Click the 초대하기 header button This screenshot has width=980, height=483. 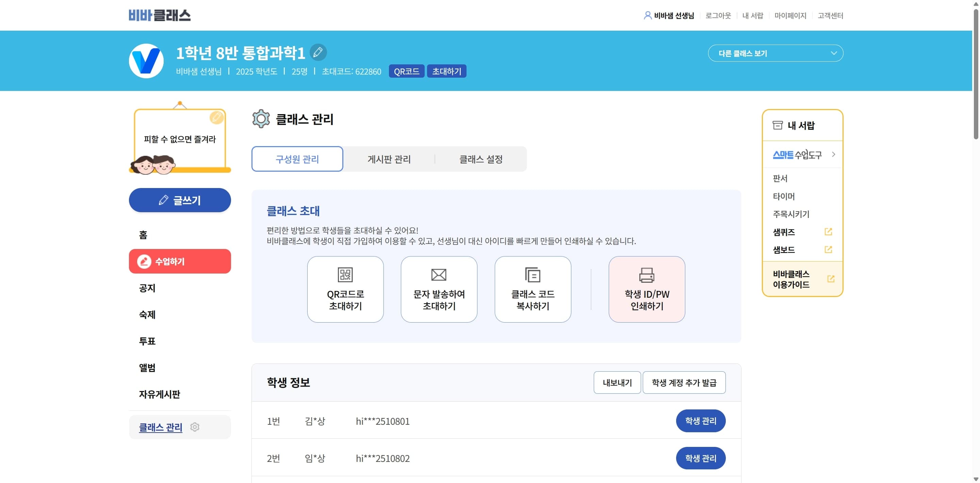tap(447, 71)
